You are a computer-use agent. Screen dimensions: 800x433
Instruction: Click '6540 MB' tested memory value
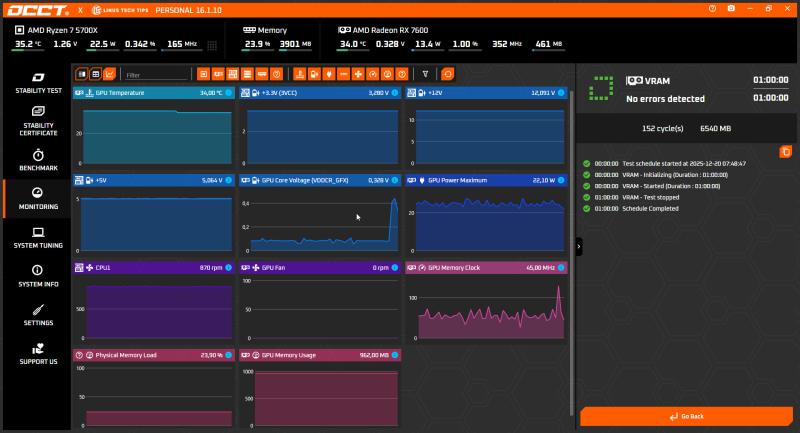(715, 129)
